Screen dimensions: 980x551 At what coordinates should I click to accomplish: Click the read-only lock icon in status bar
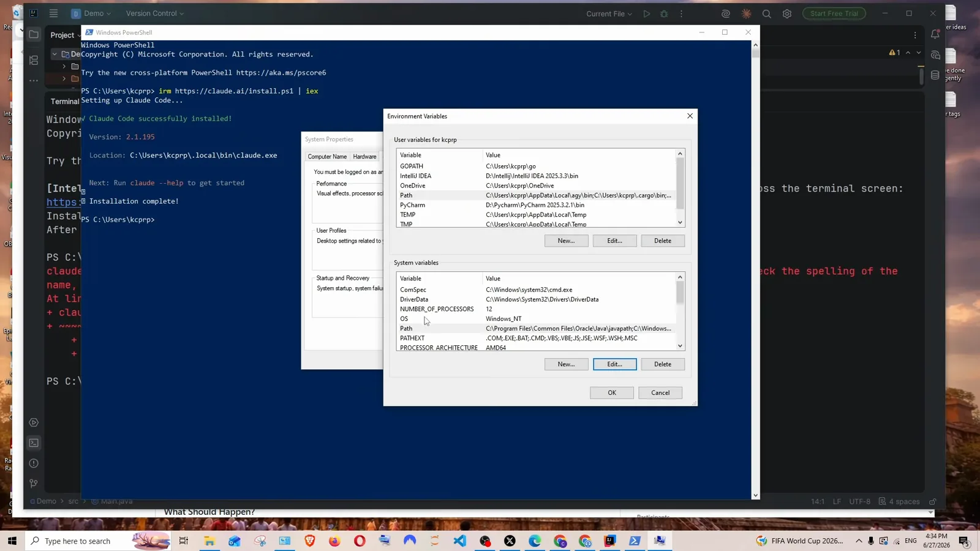point(933,501)
